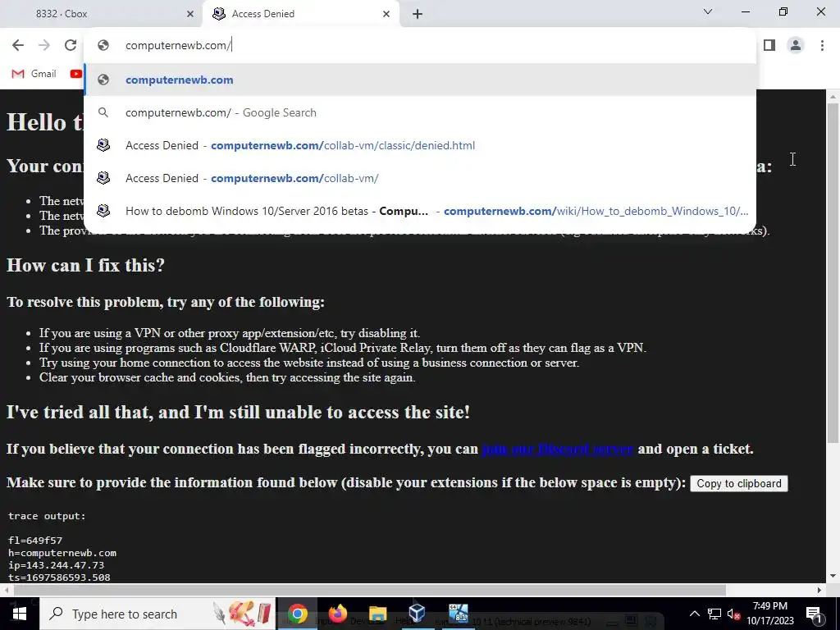
Task: Close the Access Denied tab
Action: click(x=386, y=14)
